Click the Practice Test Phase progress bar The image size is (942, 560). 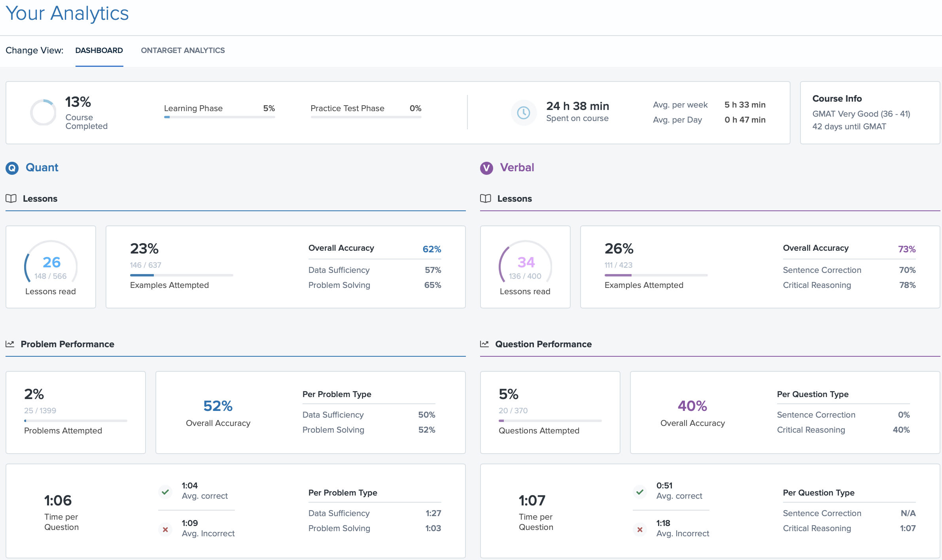click(x=366, y=117)
